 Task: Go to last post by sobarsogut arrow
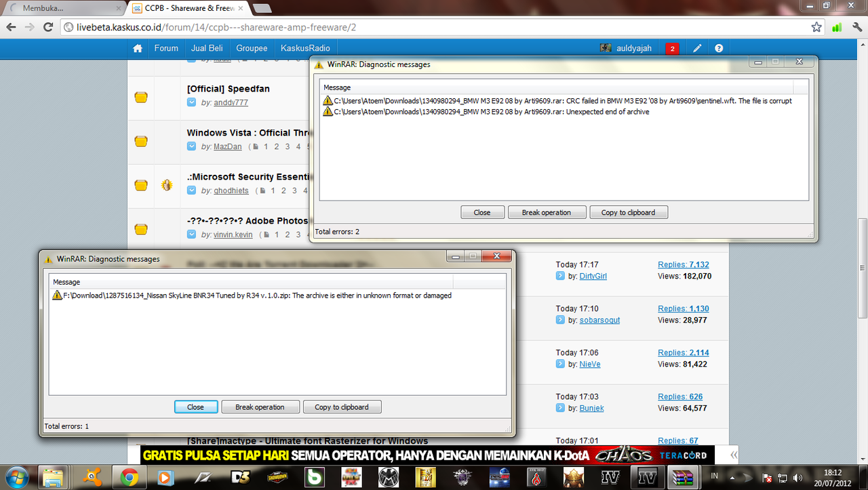[x=560, y=320]
